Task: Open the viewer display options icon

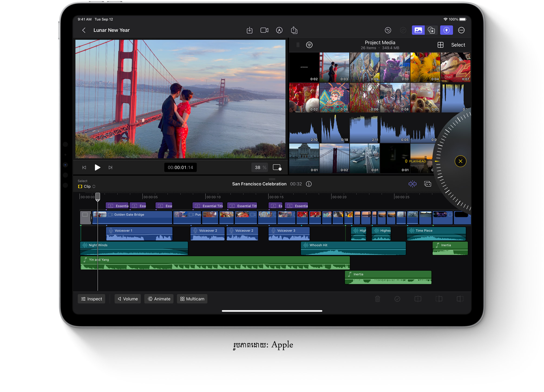Action: tap(277, 168)
